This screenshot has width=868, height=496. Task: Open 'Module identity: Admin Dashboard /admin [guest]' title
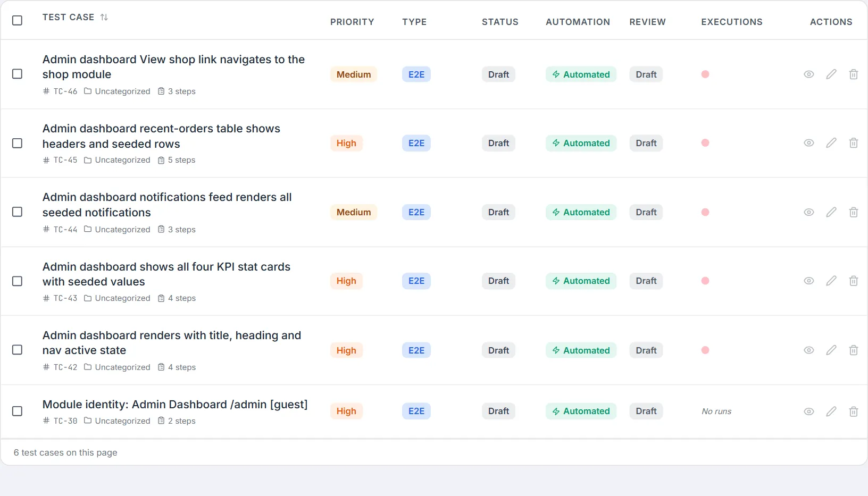tap(175, 405)
